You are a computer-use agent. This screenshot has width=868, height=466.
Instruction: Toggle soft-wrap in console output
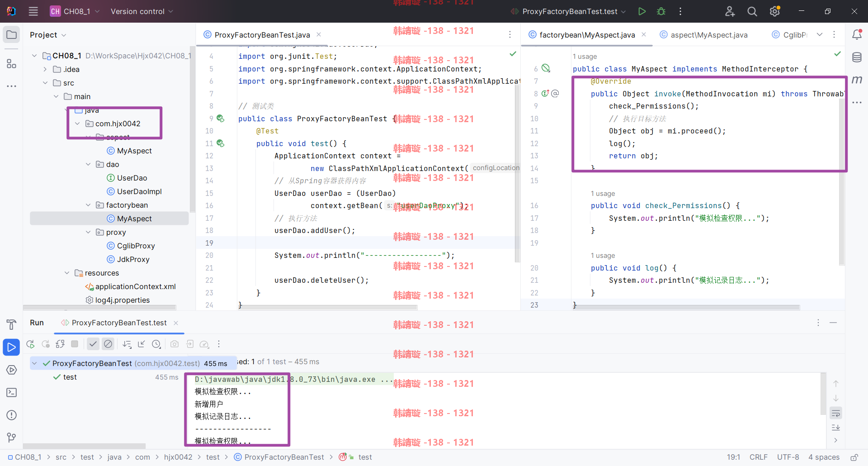(x=836, y=413)
